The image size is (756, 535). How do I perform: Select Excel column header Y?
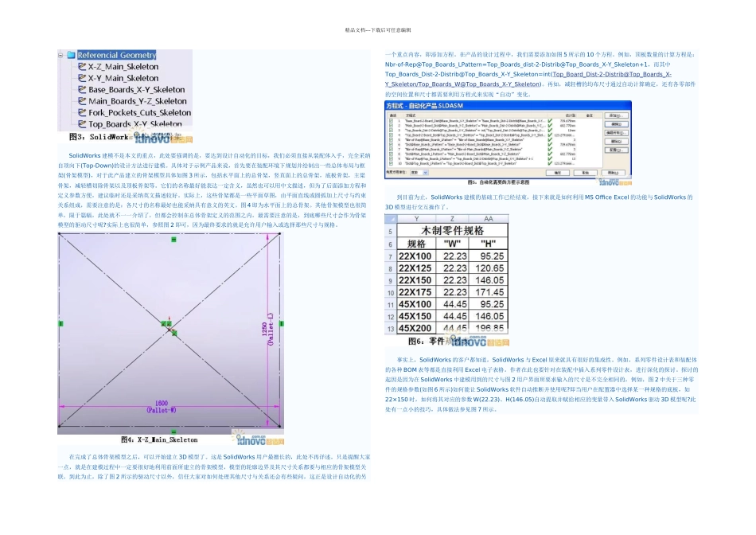pos(416,218)
